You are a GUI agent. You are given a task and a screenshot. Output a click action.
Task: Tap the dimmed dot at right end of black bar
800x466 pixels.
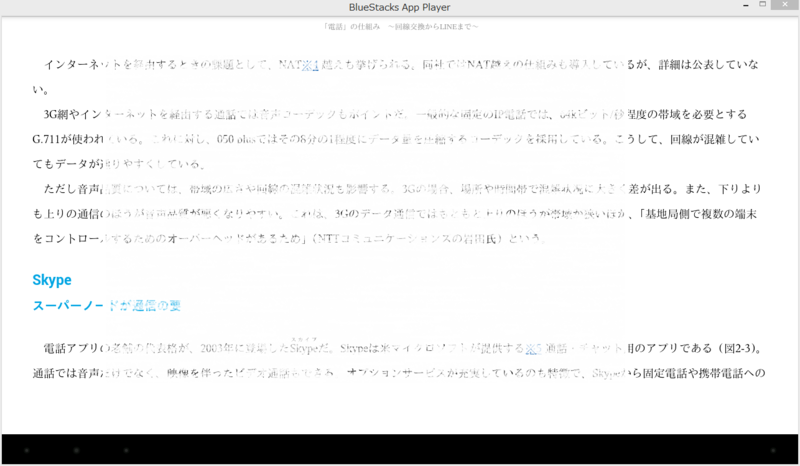(773, 450)
